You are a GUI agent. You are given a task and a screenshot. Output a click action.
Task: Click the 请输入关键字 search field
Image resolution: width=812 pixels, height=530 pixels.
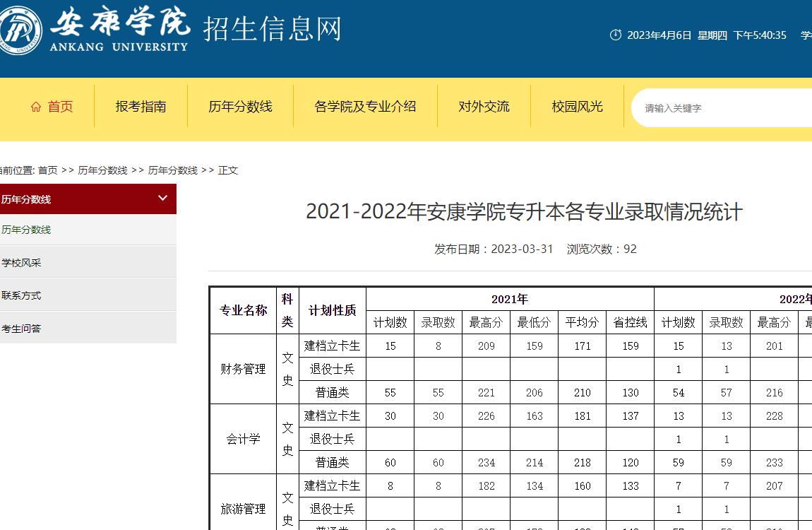coord(722,107)
